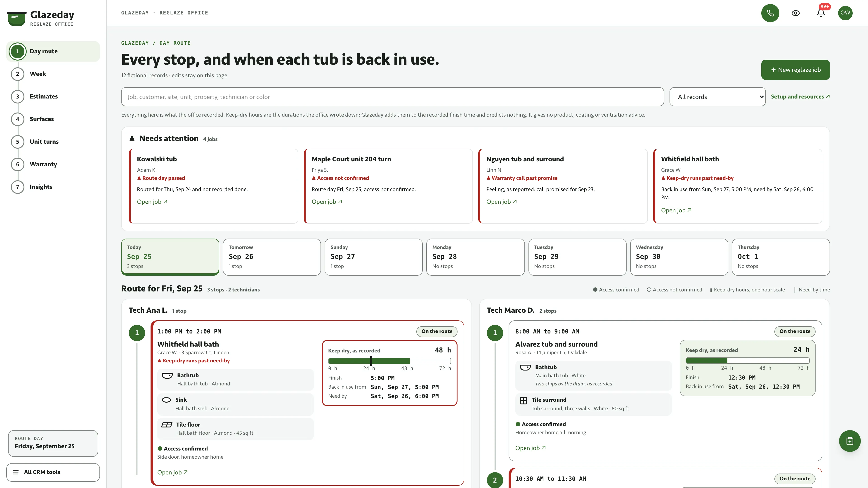Go to Estimates in sidebar
The width and height of the screenshot is (868, 488).
(x=43, y=97)
